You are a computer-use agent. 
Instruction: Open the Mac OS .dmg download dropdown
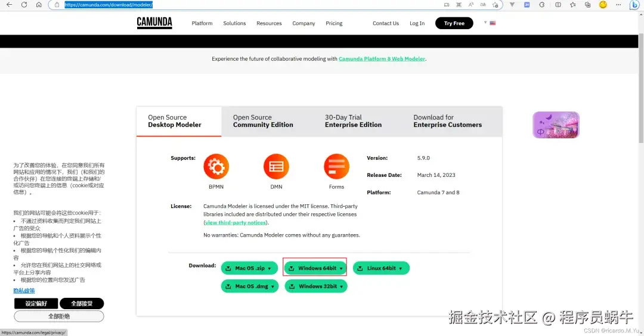[x=250, y=287]
